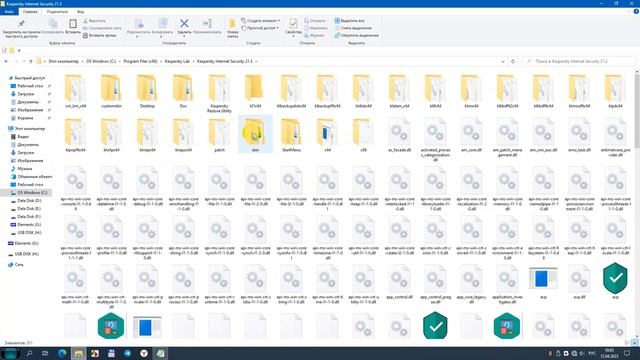Image resolution: width=640 pixels, height=360 pixels.
Task: Select Data Disk (D:) in the navigation pane
Action: point(29,201)
